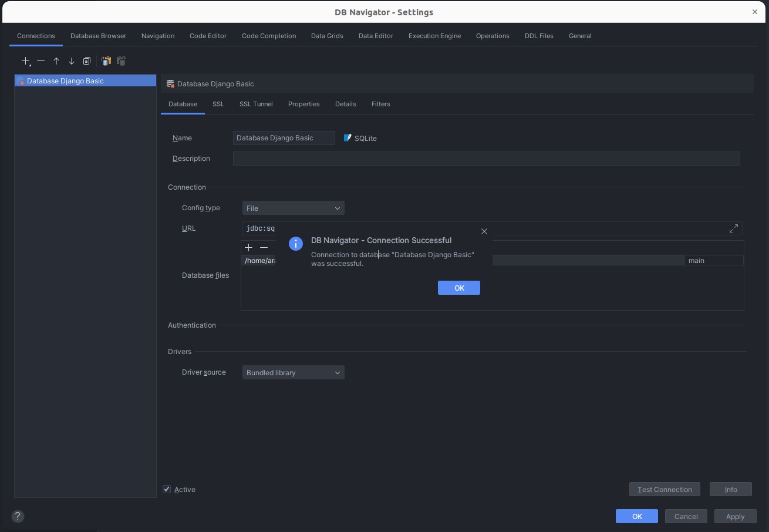769x532 pixels.
Task: Remove the selected connection with the minus icon
Action: (41, 61)
